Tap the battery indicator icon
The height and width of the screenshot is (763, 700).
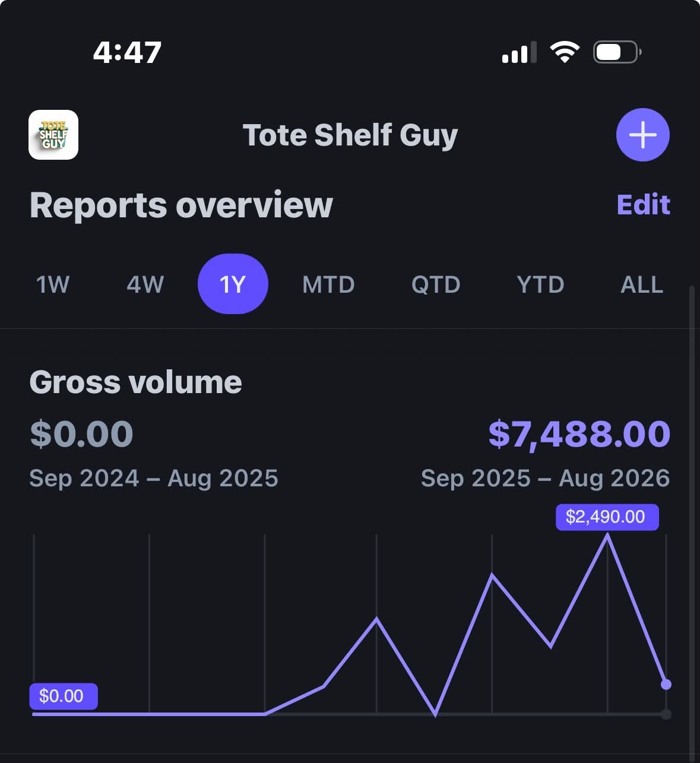click(x=617, y=52)
